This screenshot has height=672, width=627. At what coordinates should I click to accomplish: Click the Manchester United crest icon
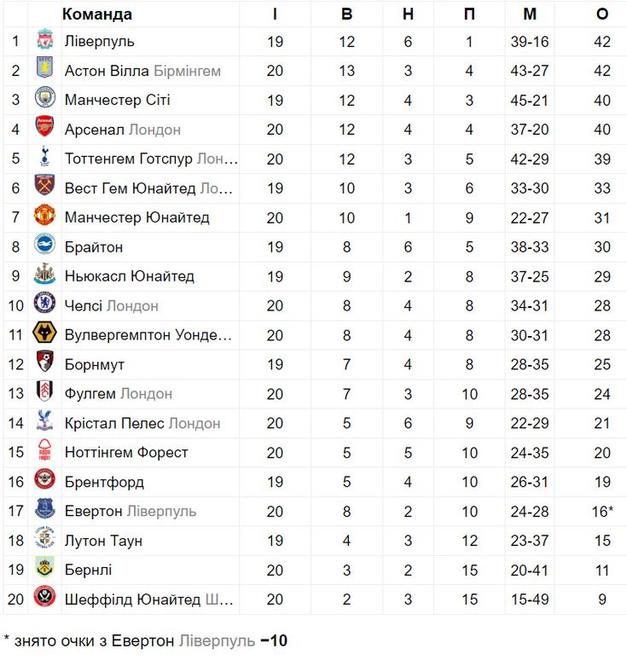(44, 215)
